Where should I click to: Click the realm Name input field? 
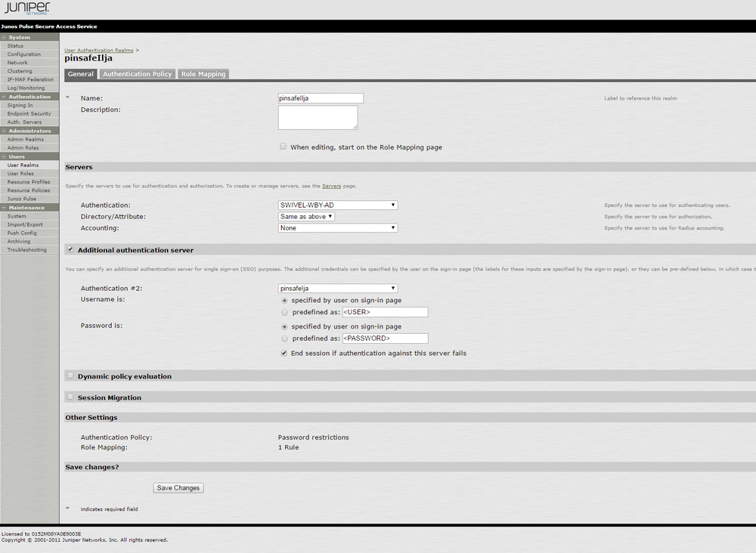pyautogui.click(x=321, y=98)
